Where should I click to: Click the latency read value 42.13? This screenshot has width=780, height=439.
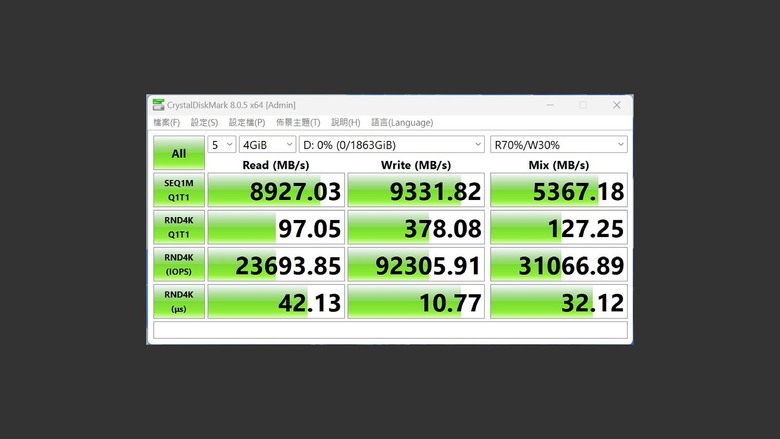coord(276,301)
